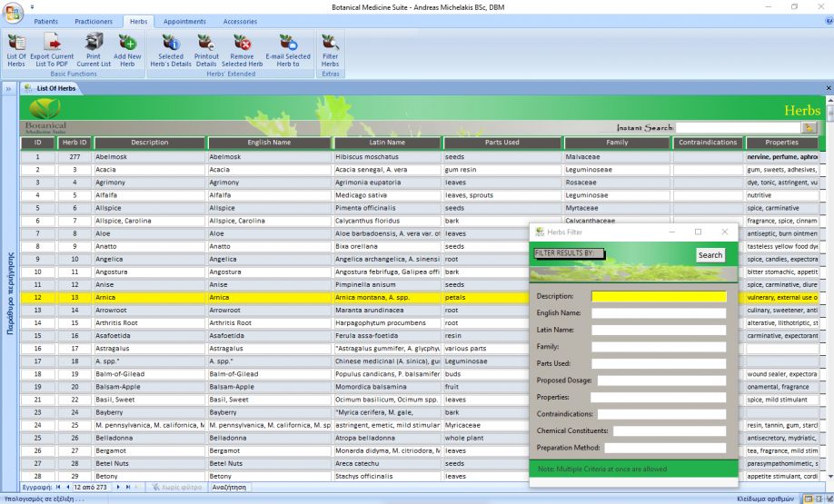This screenshot has height=504, width=834.
Task: Open Selected Herb's Details
Action: [x=171, y=50]
